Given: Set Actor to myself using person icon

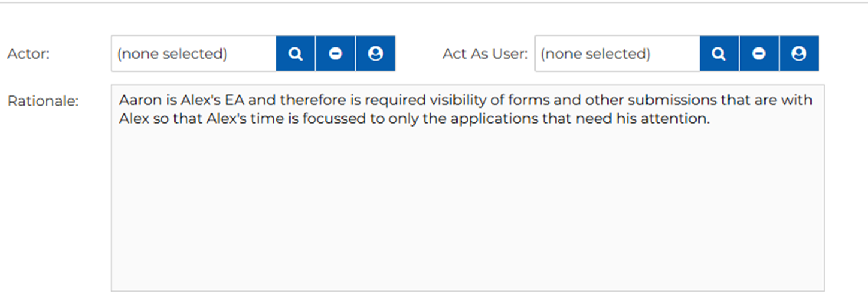Looking at the screenshot, I should 376,53.
